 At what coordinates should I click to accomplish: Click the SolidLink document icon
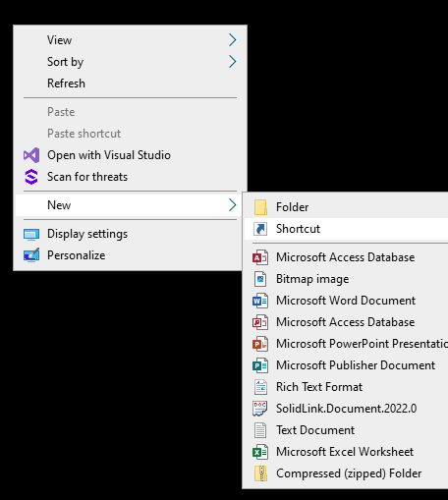coord(260,409)
